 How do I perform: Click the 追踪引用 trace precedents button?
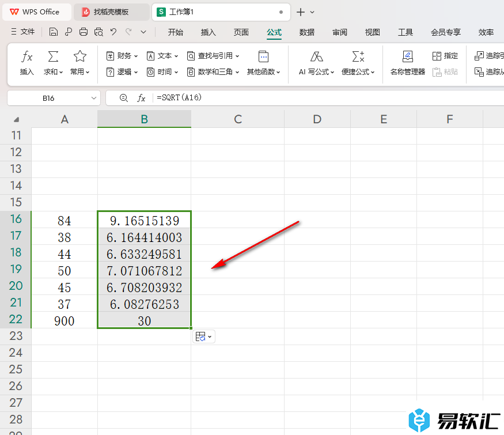(x=489, y=56)
